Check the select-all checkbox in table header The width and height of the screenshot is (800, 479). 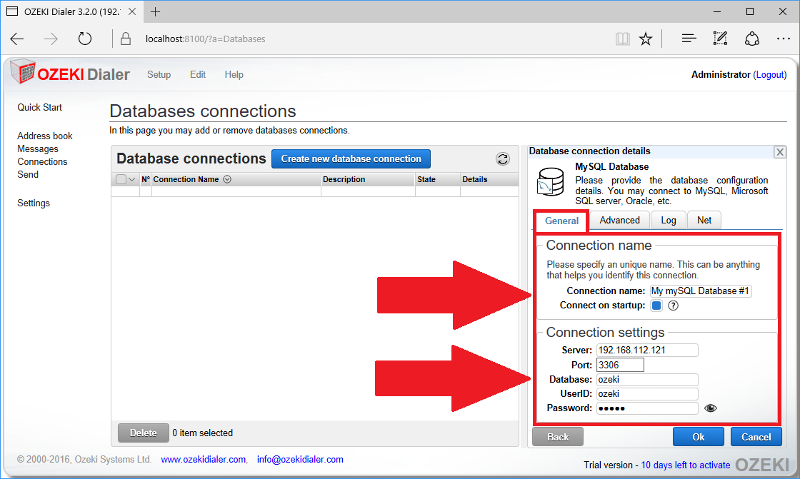pyautogui.click(x=121, y=180)
